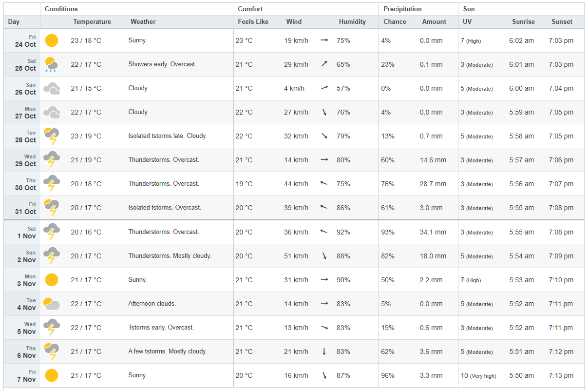Viewport: 588px width, 390px height.
Task: Click the Sat 1 Nov date cell
Action: (26, 232)
